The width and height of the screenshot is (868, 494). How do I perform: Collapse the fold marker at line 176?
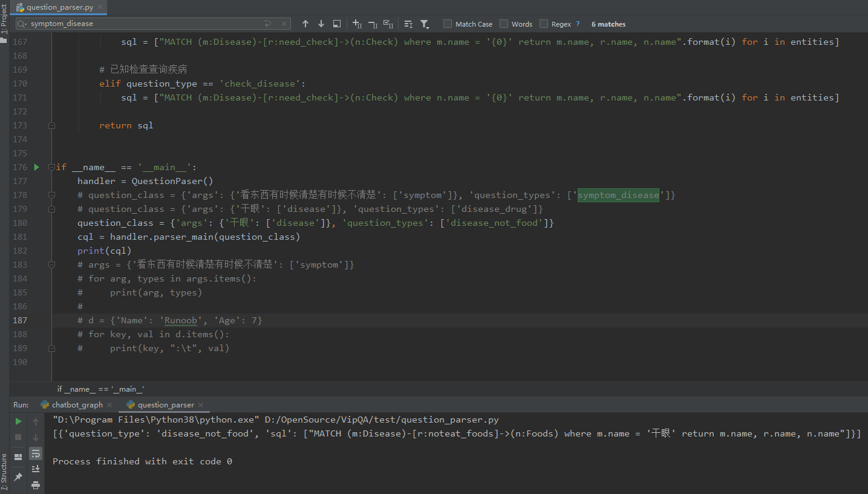[51, 167]
